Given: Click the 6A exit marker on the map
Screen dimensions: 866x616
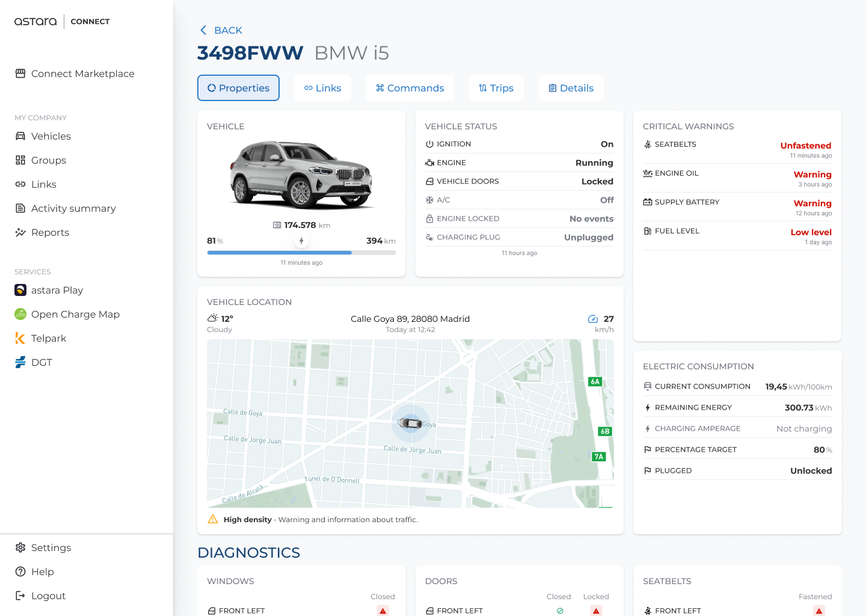Looking at the screenshot, I should 595,381.
